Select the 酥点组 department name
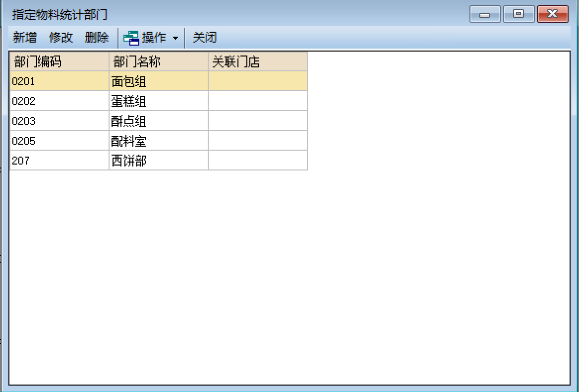 159,121
